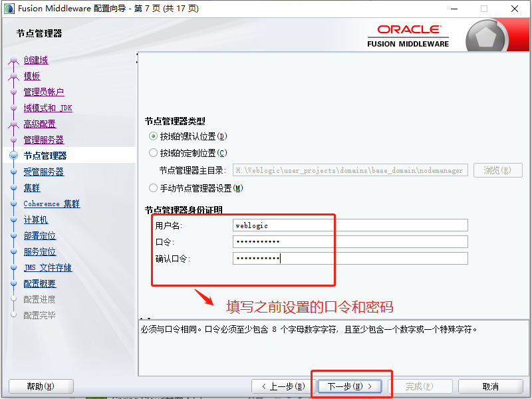Image resolution: width=532 pixels, height=399 pixels.
Task: Click the 用户名 input field
Action: [350, 225]
